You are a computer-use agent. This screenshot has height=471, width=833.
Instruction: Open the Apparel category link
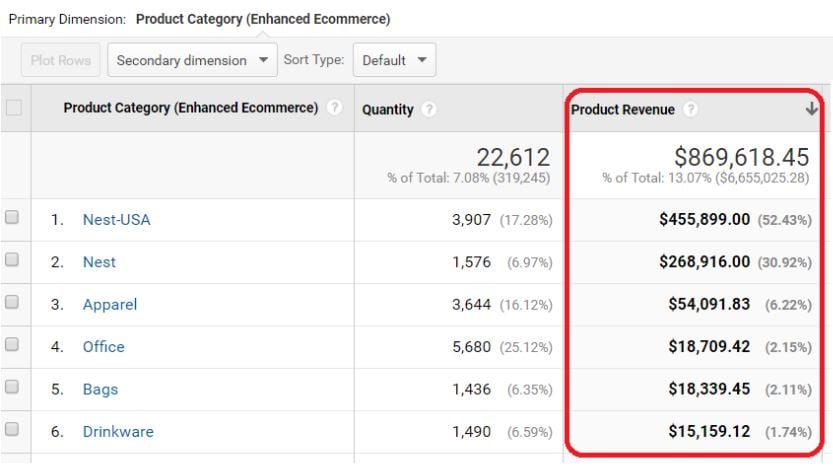coord(110,305)
